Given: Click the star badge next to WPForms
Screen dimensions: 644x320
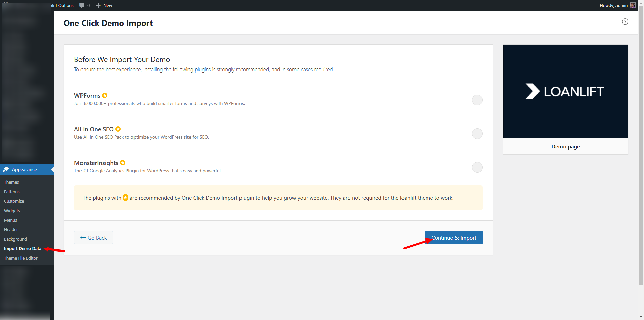Looking at the screenshot, I should (105, 95).
